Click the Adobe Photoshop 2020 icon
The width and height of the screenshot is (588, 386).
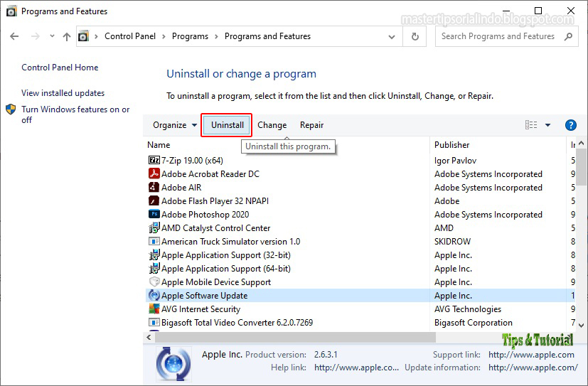pos(154,215)
